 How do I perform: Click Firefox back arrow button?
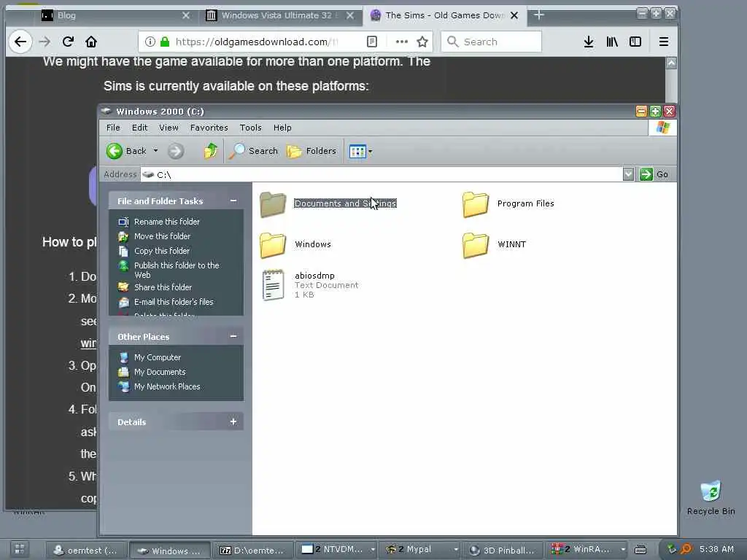(20, 42)
